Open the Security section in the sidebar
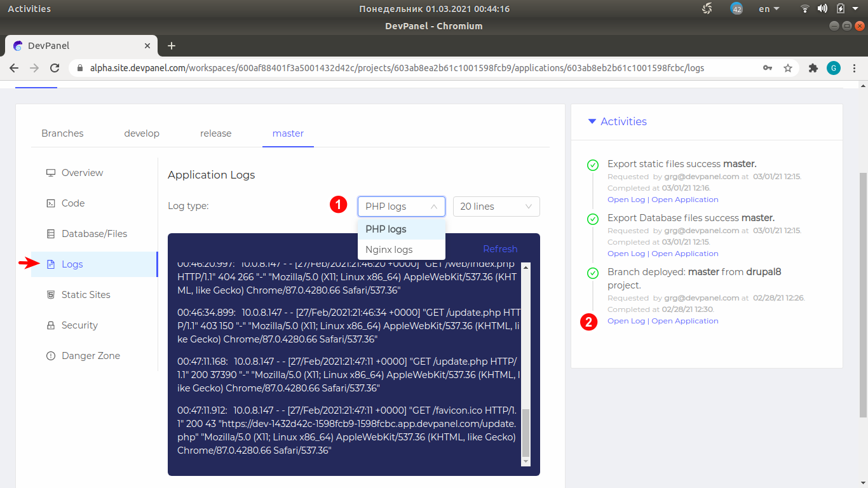 pyautogui.click(x=79, y=325)
